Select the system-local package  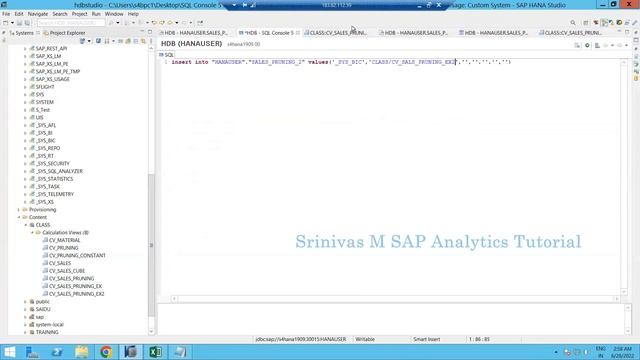(49, 325)
